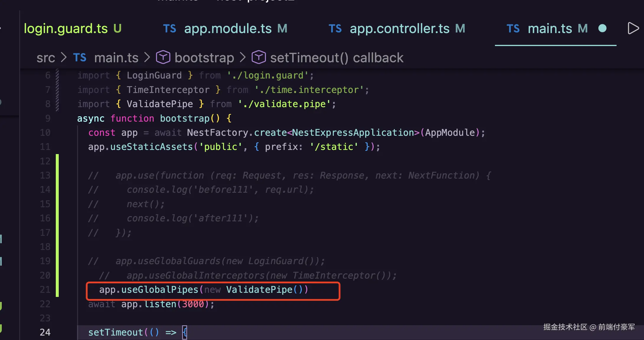This screenshot has width=644, height=340.
Task: Switch to app.controller.ts tab
Action: click(399, 29)
